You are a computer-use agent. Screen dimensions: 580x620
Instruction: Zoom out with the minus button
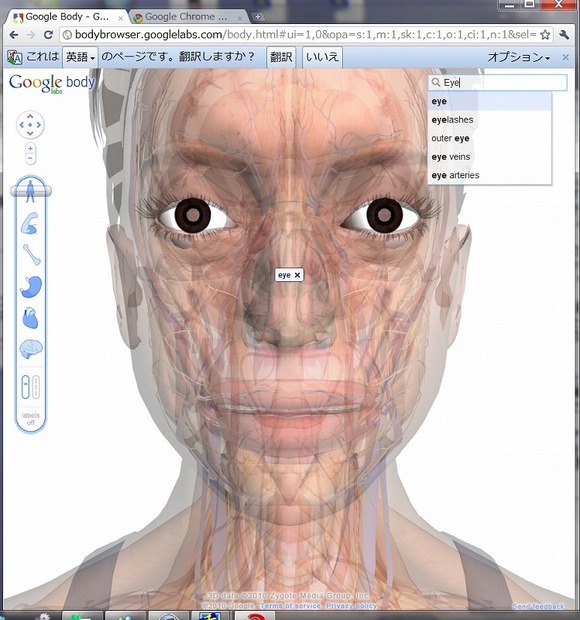coord(30,158)
